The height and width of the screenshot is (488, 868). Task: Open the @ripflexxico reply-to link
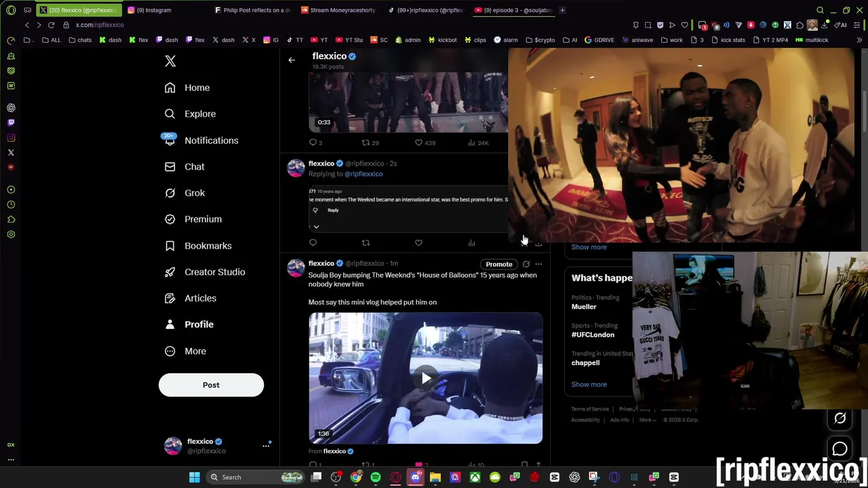pos(363,174)
